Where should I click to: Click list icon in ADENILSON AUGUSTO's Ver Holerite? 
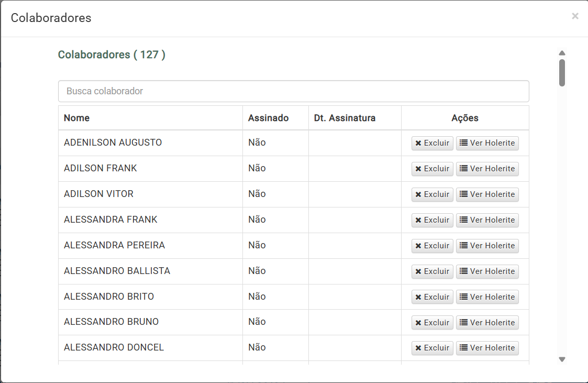tap(464, 143)
